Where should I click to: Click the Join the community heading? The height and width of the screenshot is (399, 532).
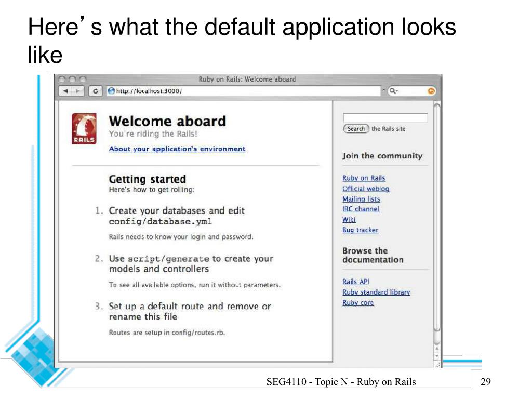(382, 156)
